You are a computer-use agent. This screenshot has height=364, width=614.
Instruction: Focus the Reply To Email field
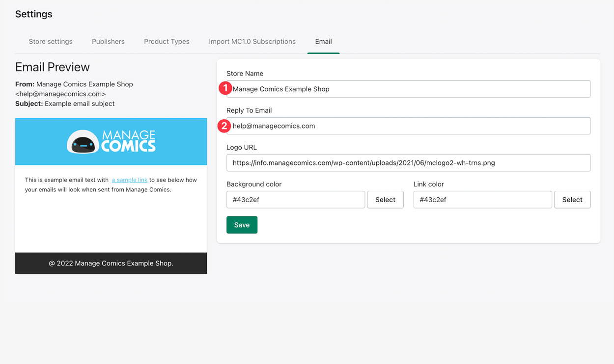tap(408, 126)
